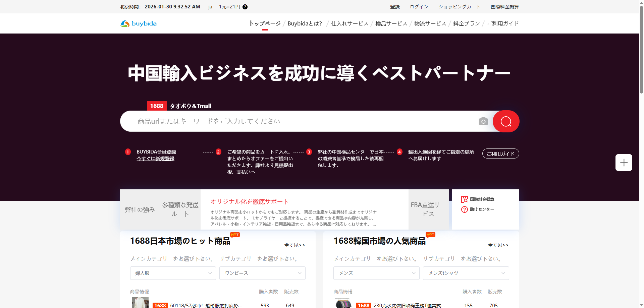Click the red search magnifier button

click(506, 121)
